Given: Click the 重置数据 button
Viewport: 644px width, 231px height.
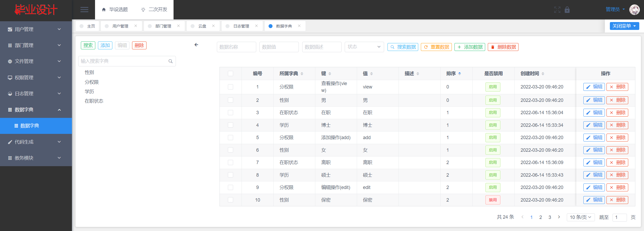Looking at the screenshot, I should pyautogui.click(x=436, y=47).
